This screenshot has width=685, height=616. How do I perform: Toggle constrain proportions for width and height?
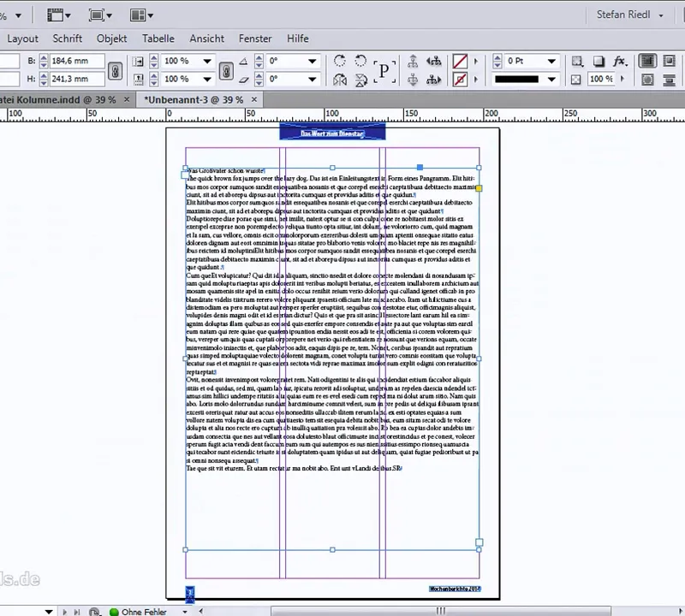point(116,71)
